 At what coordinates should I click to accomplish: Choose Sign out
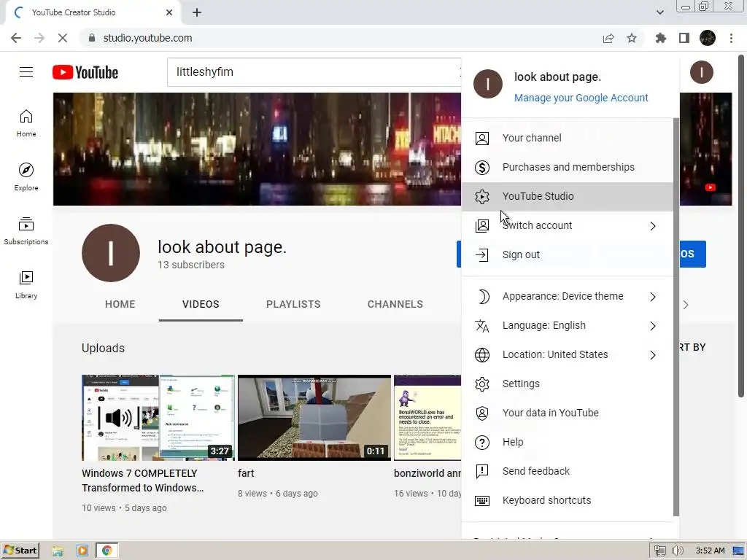tap(567, 254)
